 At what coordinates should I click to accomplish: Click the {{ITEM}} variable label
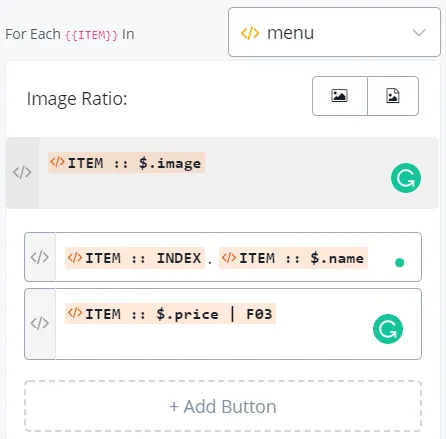(x=91, y=35)
